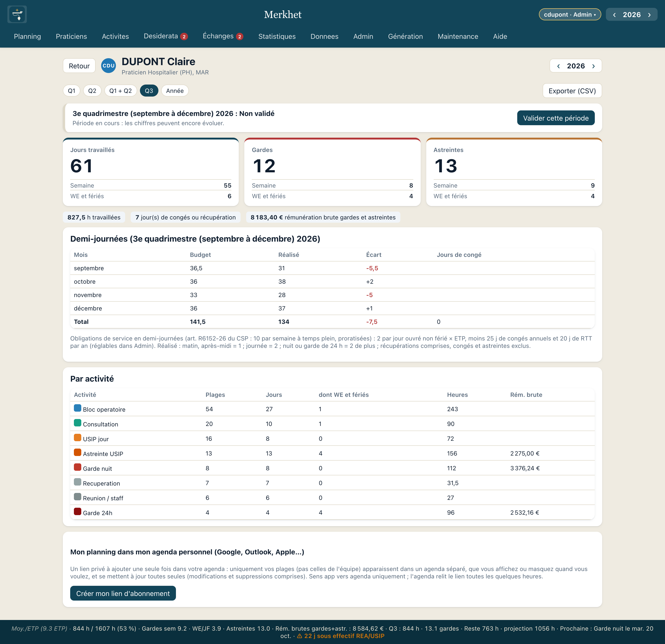Open the Génération menu
The height and width of the screenshot is (644, 665).
[x=405, y=36]
